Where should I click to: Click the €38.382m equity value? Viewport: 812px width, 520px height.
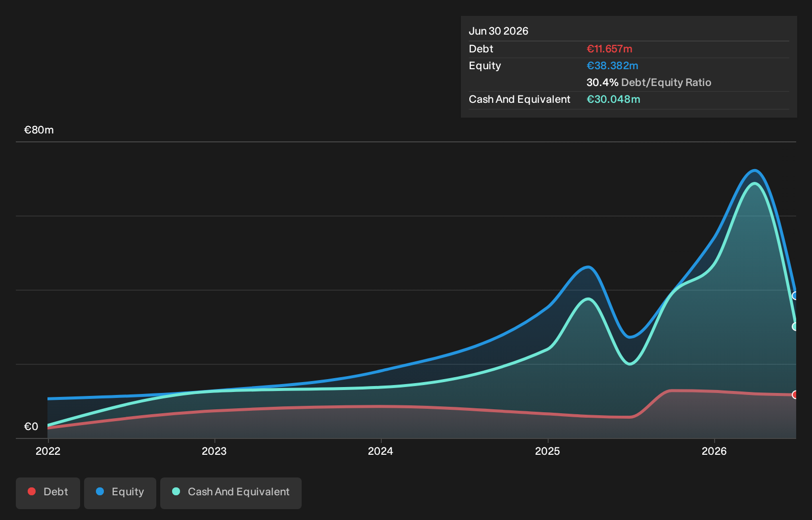[x=612, y=66]
